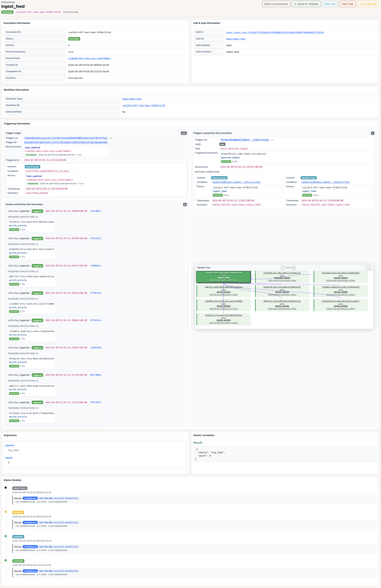Image resolution: width=381 pixels, height=588 pixels.
Task: Click tasks.generate_digest task label
Action: tap(234, 149)
